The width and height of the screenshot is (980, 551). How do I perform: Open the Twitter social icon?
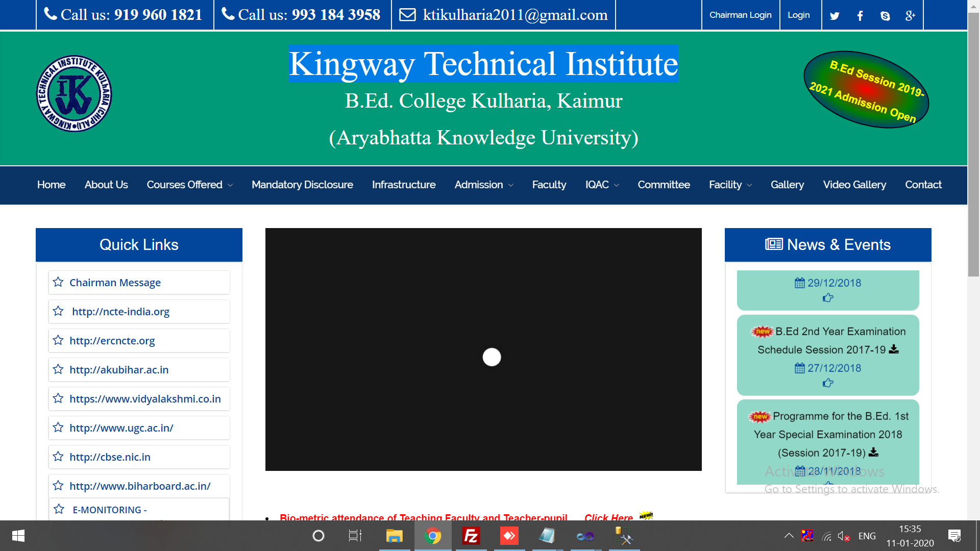click(835, 15)
